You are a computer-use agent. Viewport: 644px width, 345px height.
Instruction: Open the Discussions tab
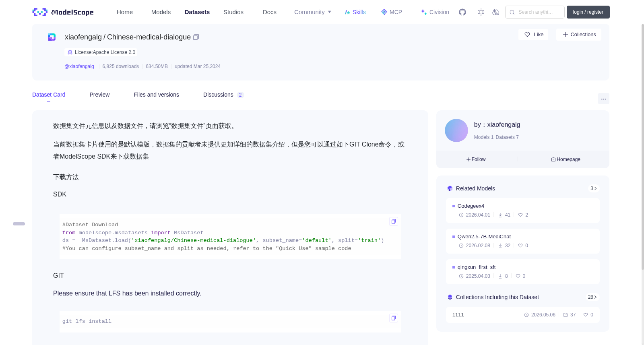pos(223,95)
